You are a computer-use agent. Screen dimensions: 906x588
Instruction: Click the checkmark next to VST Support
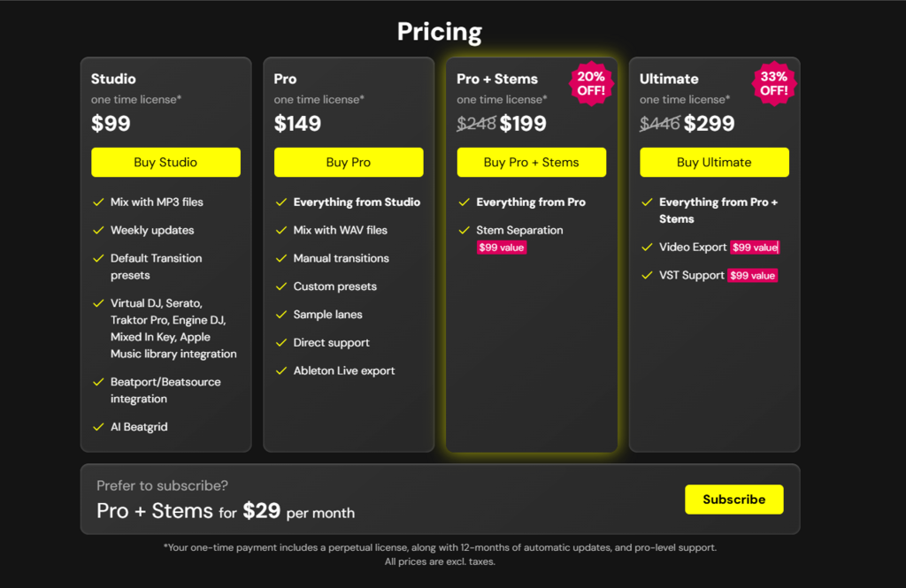[x=647, y=276]
